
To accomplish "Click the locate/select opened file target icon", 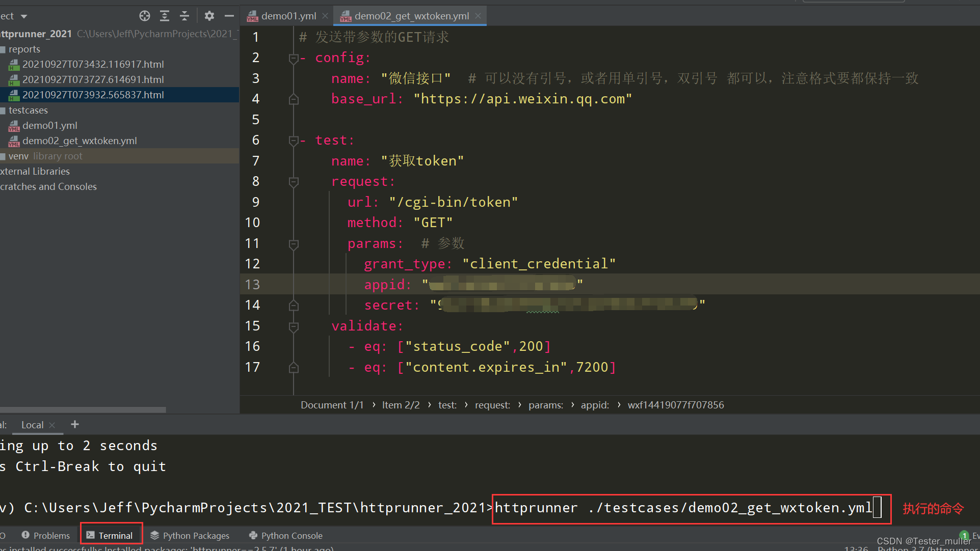I will point(145,16).
